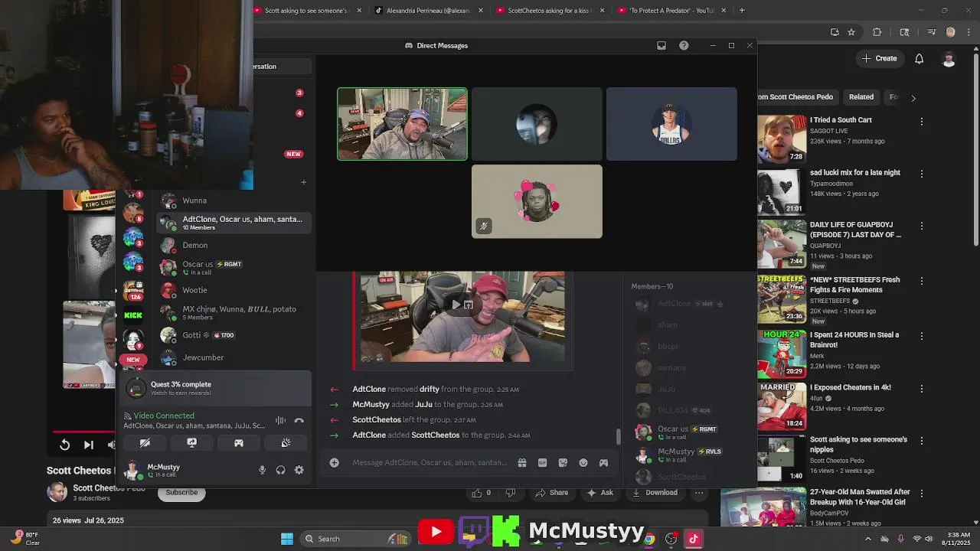The width and height of the screenshot is (980, 551).
Task: Open Wootie direct message
Action: [x=234, y=290]
